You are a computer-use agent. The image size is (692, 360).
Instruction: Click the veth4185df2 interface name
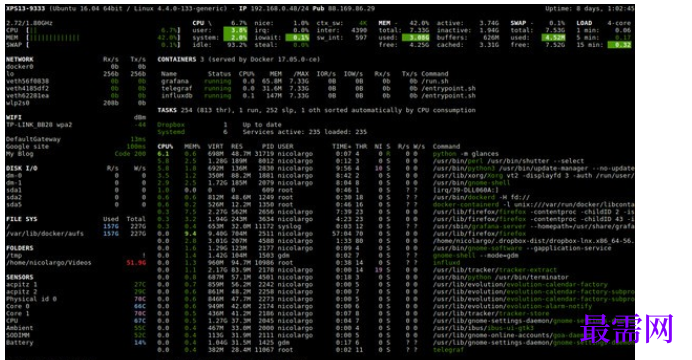point(27,88)
